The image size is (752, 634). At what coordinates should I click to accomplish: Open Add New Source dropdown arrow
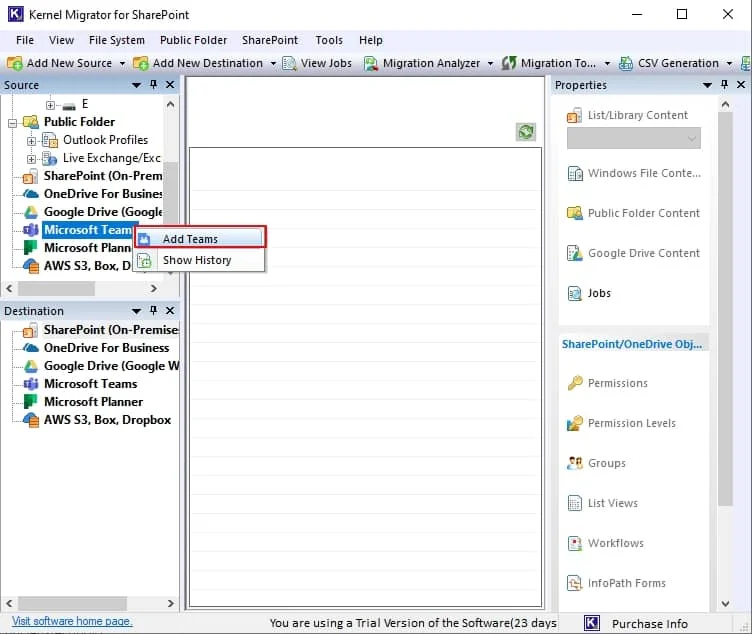coord(122,63)
